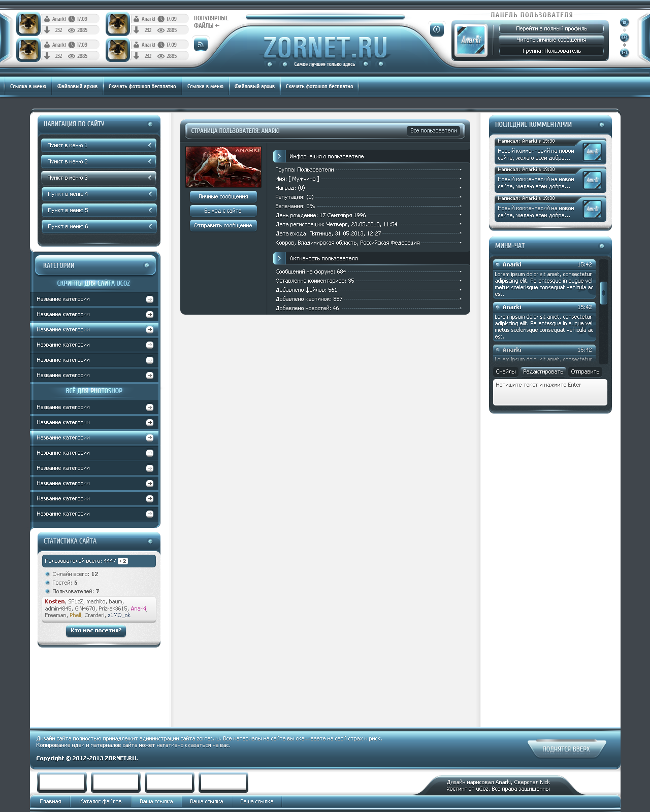Viewport: 650px width, 812px height.
Task: Toggle arrow beside Активность пользователя
Action: [x=279, y=258]
